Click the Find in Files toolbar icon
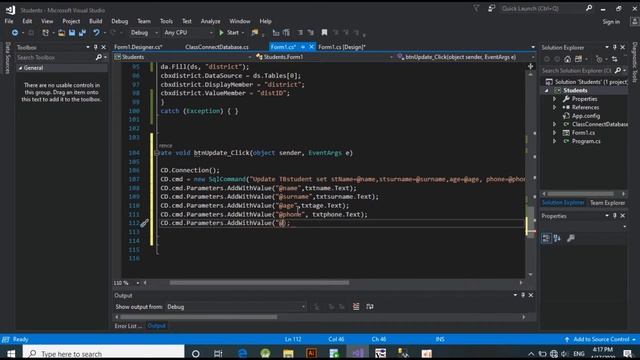Screen dimensions: 640x360 (255, 33)
